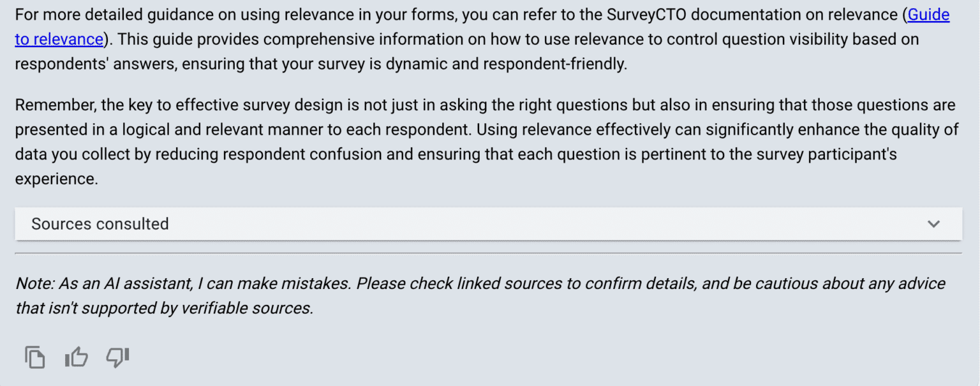This screenshot has height=386, width=980.
Task: Click the copy-to-clipboard document icon
Action: tap(35, 357)
